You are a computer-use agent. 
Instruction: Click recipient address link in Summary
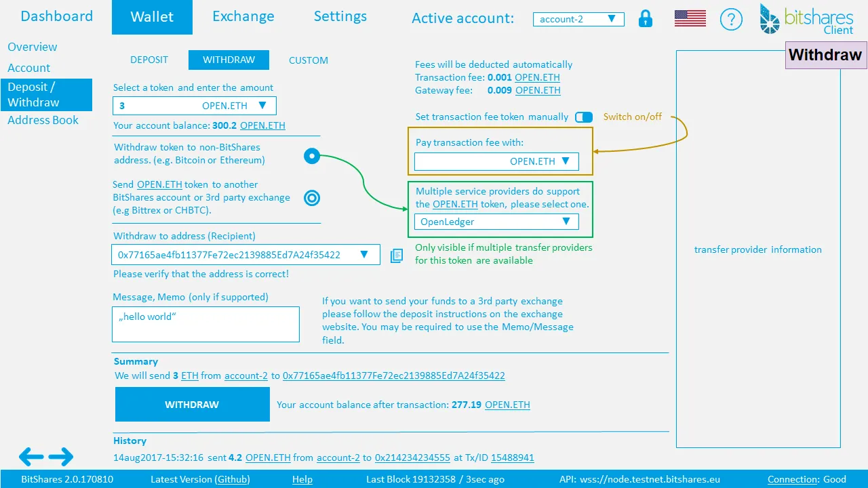pos(394,375)
